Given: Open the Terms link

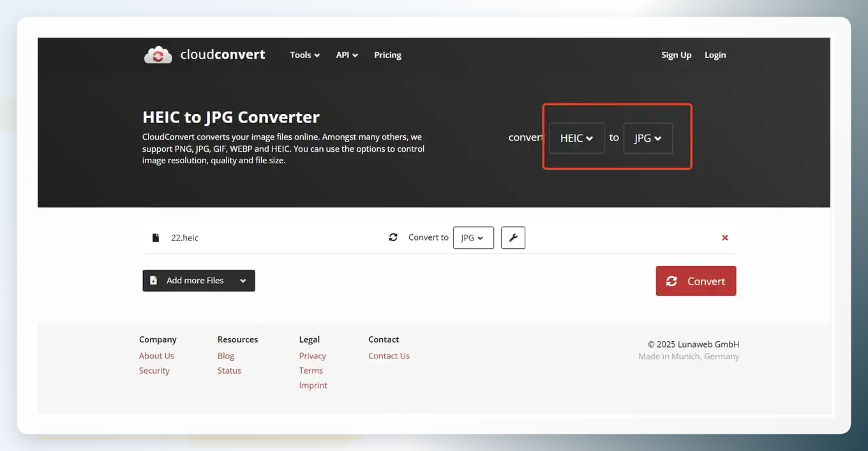Looking at the screenshot, I should [311, 371].
